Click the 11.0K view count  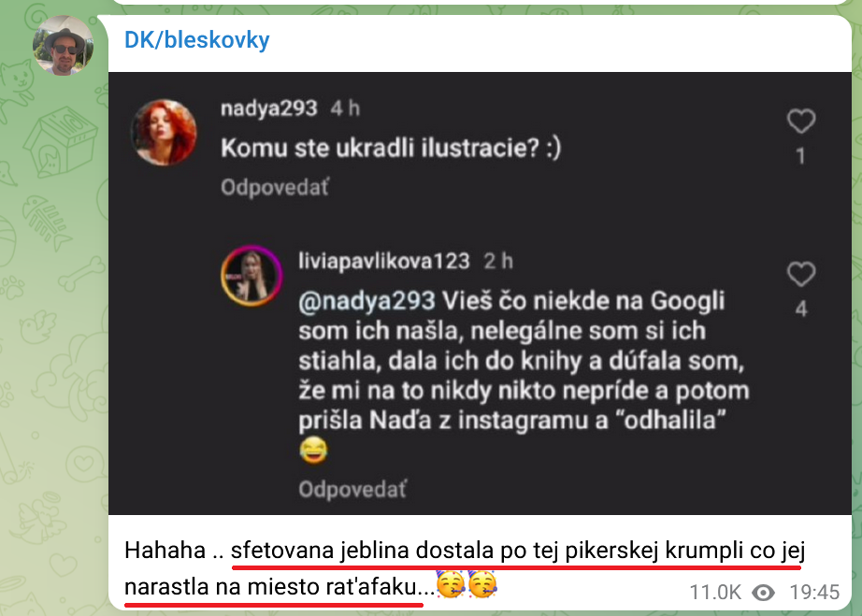click(715, 593)
